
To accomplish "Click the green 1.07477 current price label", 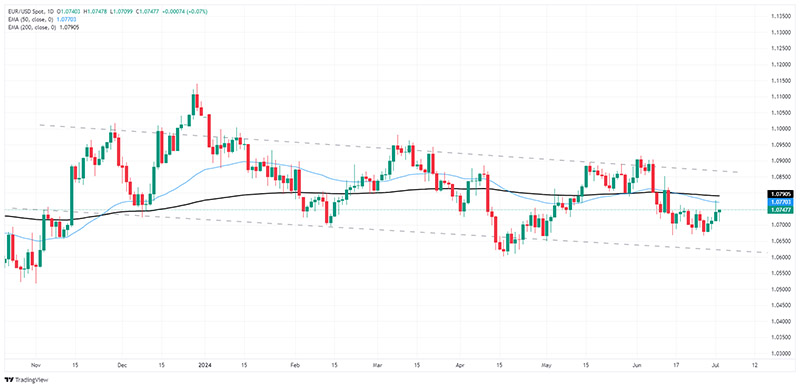I will tap(779, 210).
